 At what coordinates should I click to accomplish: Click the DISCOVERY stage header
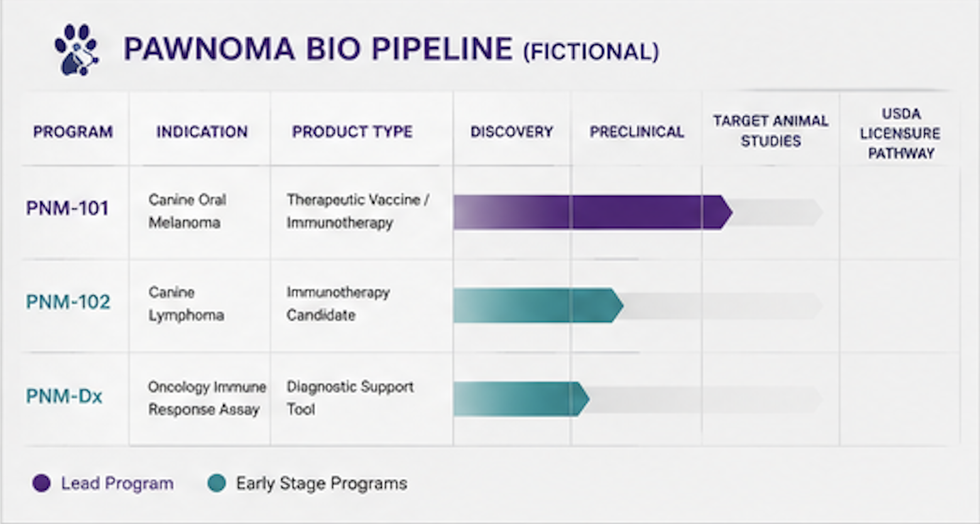(x=512, y=132)
